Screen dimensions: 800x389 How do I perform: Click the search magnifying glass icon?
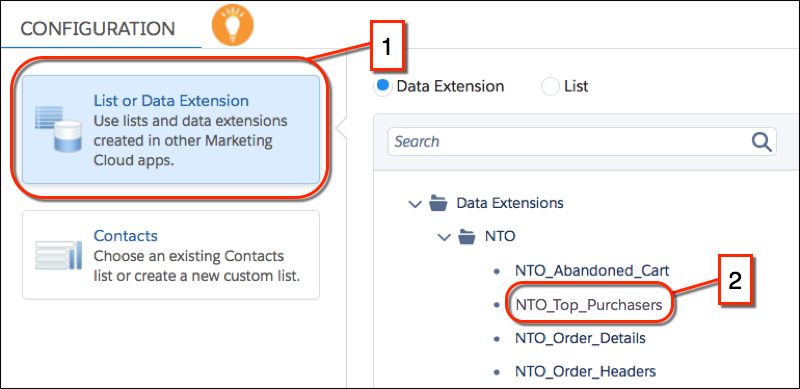click(761, 141)
